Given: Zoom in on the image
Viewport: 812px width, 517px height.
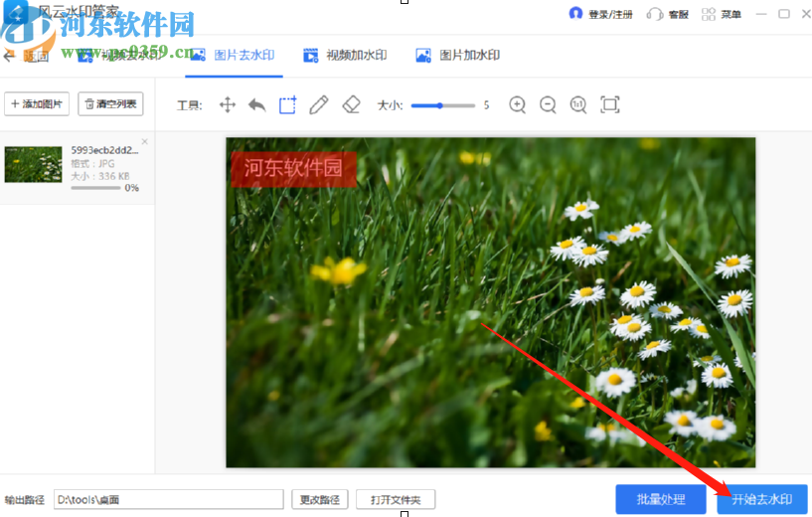Looking at the screenshot, I should click(517, 104).
